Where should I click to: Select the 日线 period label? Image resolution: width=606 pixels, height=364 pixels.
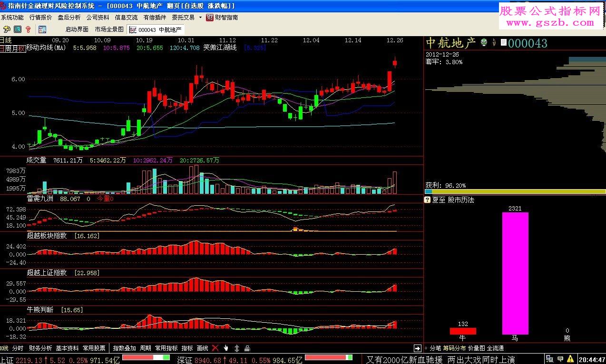pyautogui.click(x=6, y=40)
